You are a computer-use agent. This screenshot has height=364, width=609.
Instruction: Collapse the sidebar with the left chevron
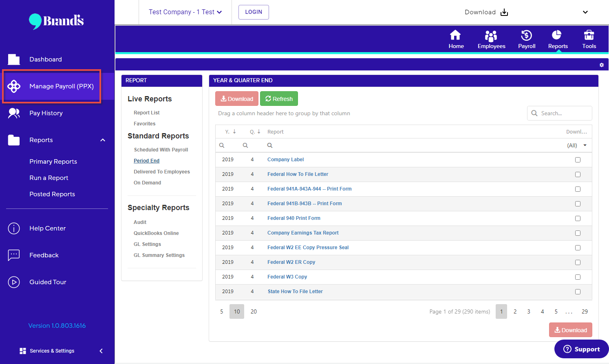[101, 351]
